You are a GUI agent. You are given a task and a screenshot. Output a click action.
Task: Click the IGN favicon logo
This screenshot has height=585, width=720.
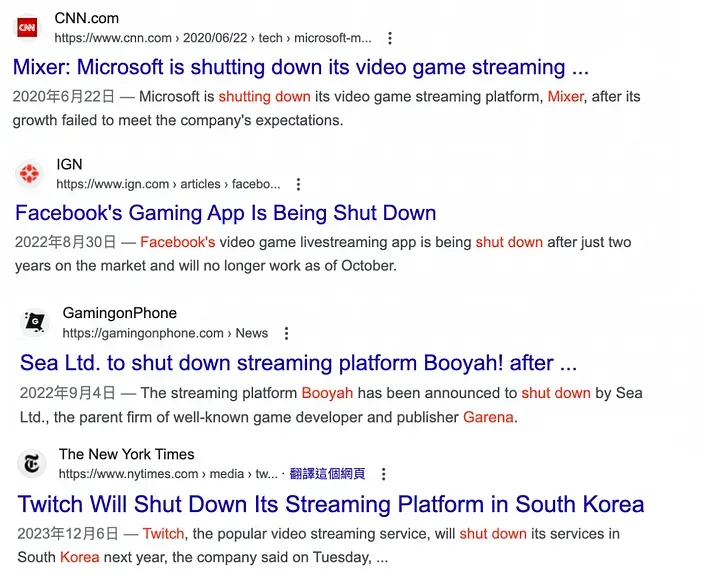tap(29, 174)
